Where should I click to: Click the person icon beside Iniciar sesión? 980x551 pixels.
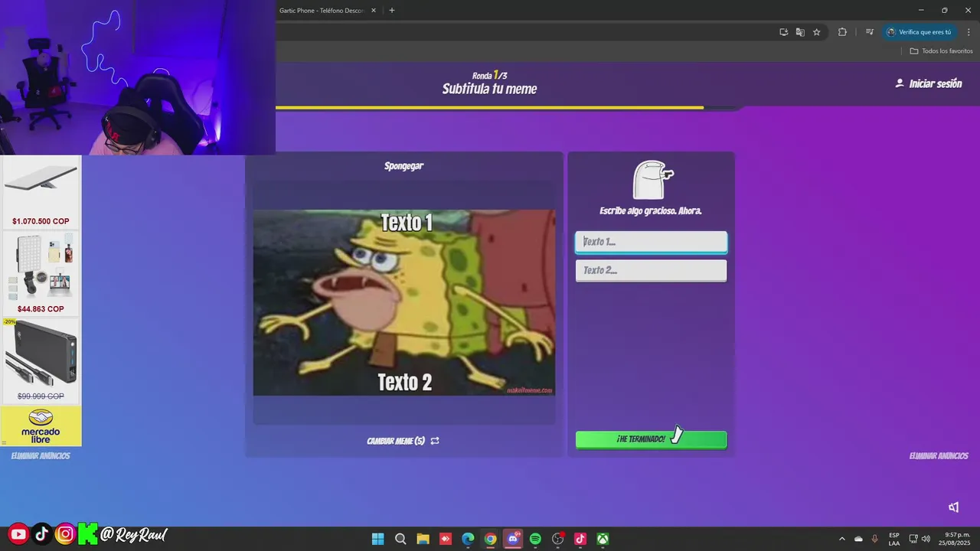click(900, 83)
